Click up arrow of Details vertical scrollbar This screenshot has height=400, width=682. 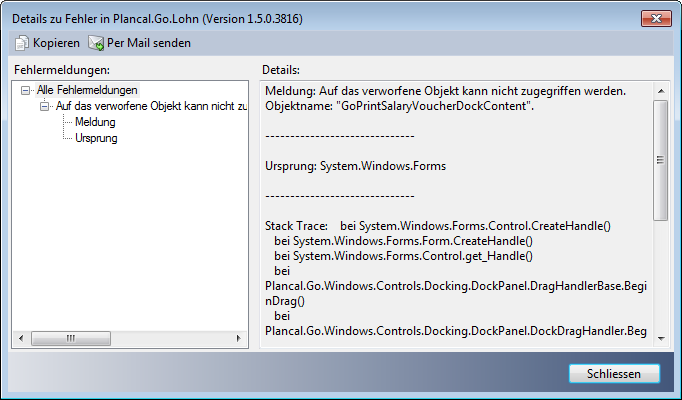[x=660, y=91]
